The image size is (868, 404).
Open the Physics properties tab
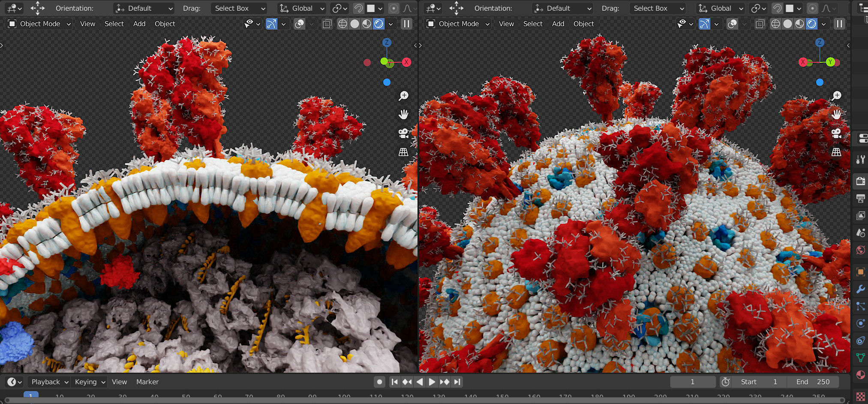[860, 323]
